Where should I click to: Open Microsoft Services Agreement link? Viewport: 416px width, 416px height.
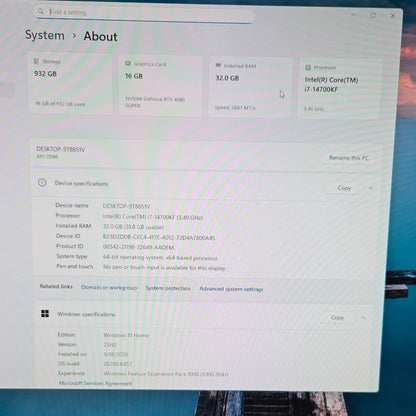click(x=95, y=383)
